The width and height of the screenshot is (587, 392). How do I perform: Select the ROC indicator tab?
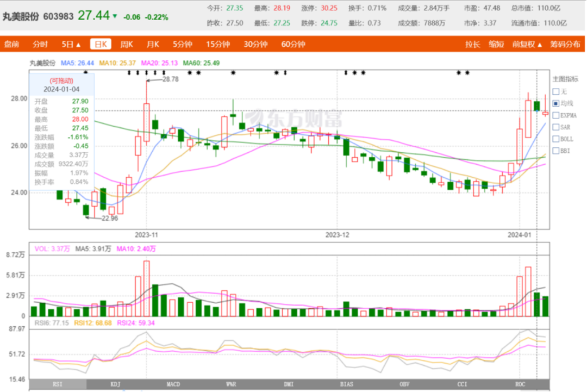tap(520, 384)
